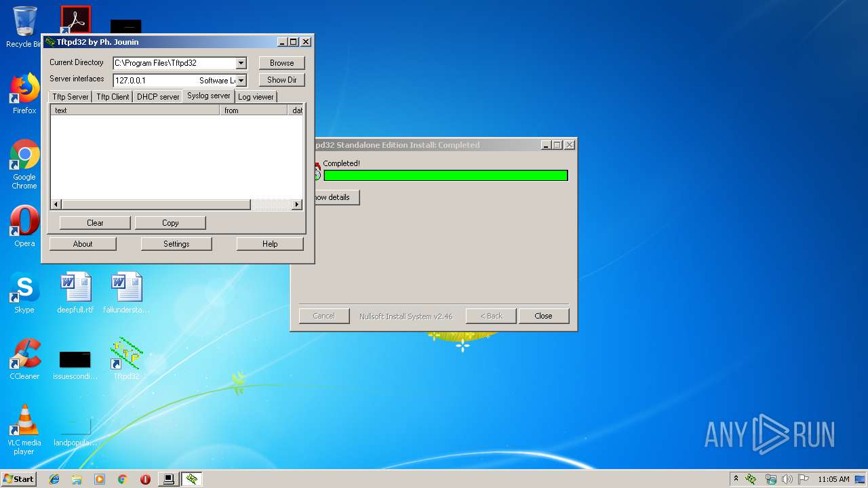Click the horizontal scrollbar thumb in syslog list
The width and height of the screenshot is (868, 488).
coord(156,205)
